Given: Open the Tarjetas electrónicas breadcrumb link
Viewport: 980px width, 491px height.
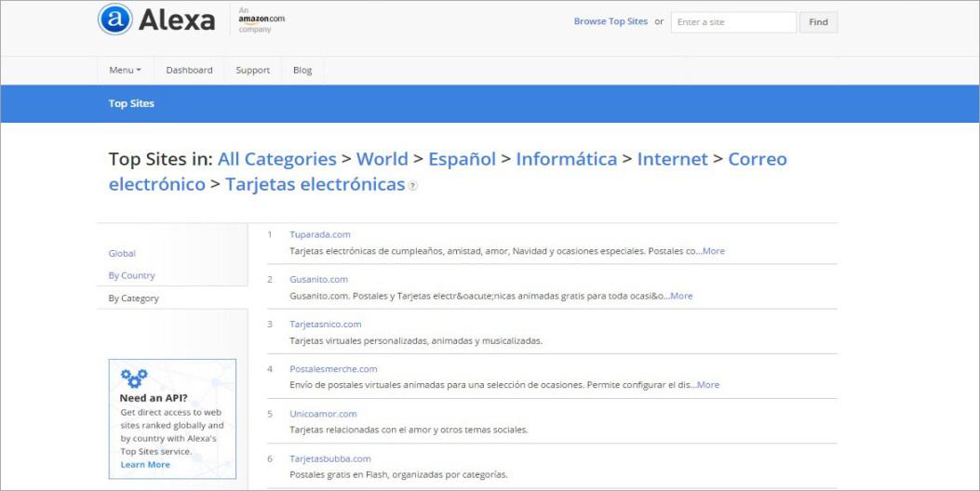Looking at the screenshot, I should point(315,184).
